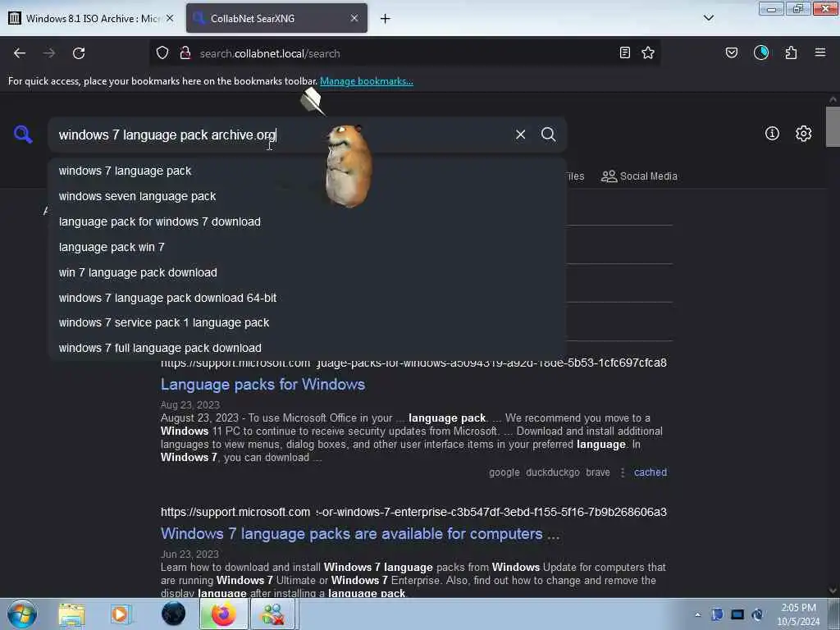Click the browser address bar URL

click(x=269, y=53)
